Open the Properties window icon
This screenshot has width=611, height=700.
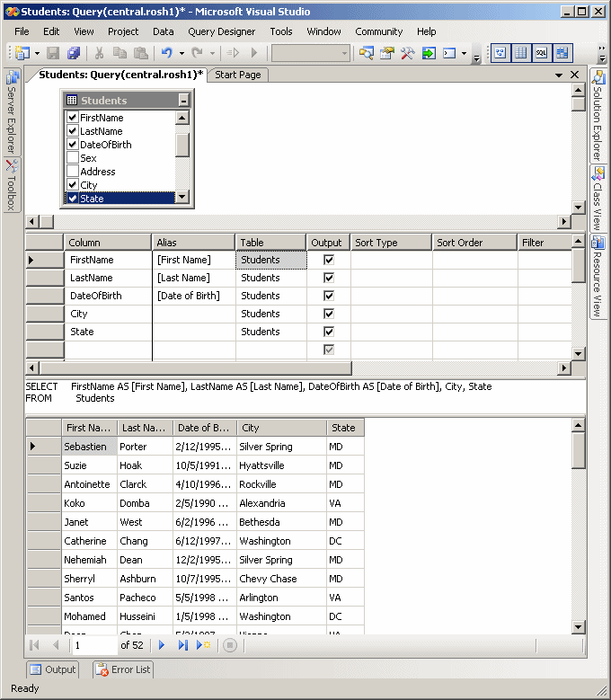(387, 53)
